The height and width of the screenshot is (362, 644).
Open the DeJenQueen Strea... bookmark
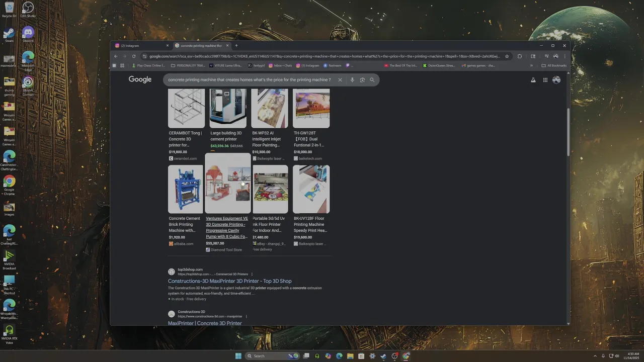point(439,65)
